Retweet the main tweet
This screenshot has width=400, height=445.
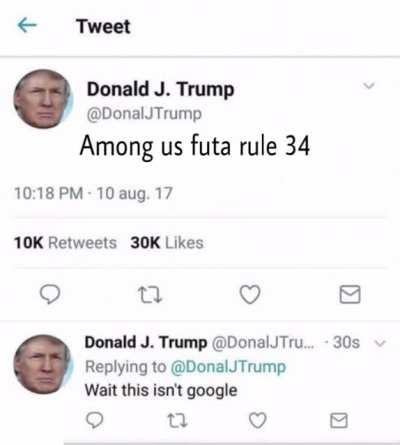tap(150, 295)
